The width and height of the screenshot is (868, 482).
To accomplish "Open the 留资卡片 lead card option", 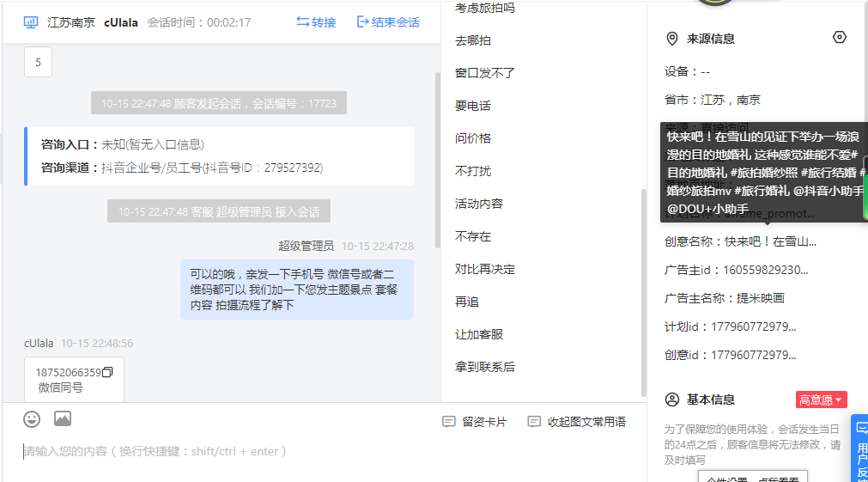I will click(x=475, y=422).
